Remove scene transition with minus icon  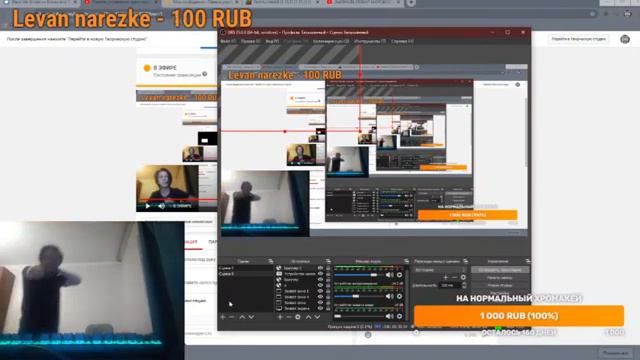pyautogui.click(x=455, y=277)
